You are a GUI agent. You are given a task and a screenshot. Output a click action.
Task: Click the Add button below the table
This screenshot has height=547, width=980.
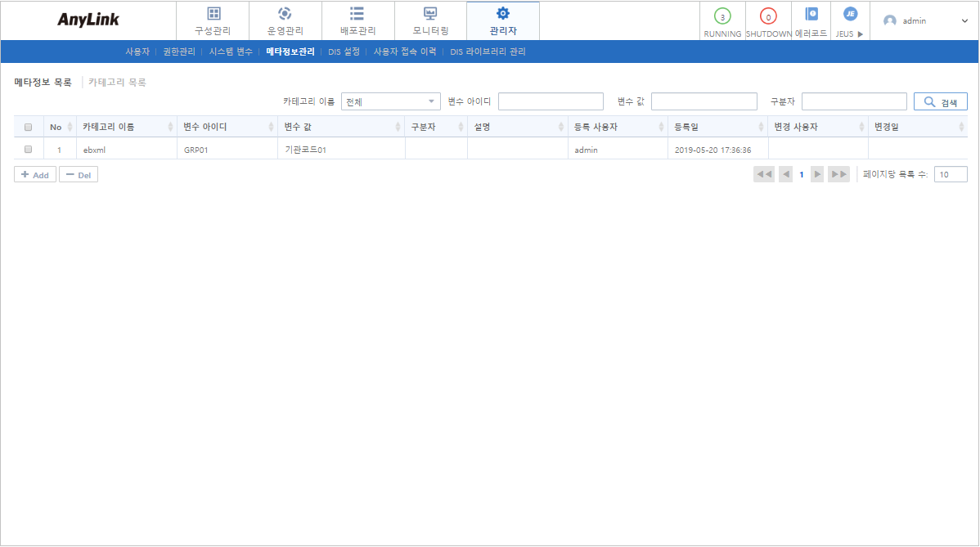point(34,173)
